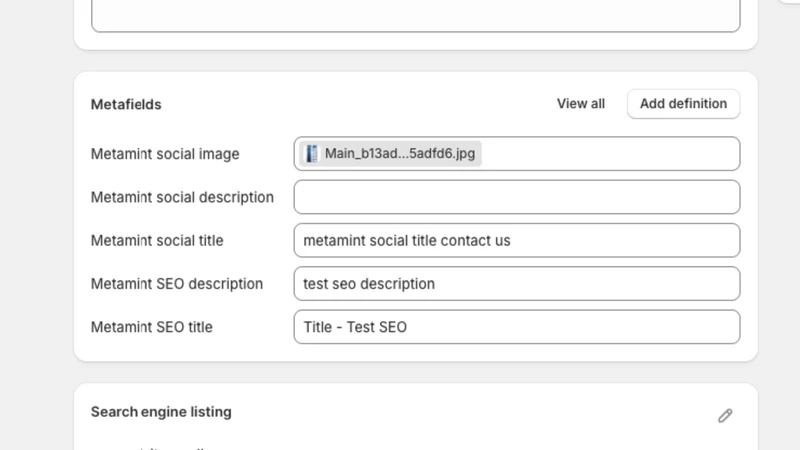
Task: Edit the search engine listing pencil icon
Action: pos(725,415)
